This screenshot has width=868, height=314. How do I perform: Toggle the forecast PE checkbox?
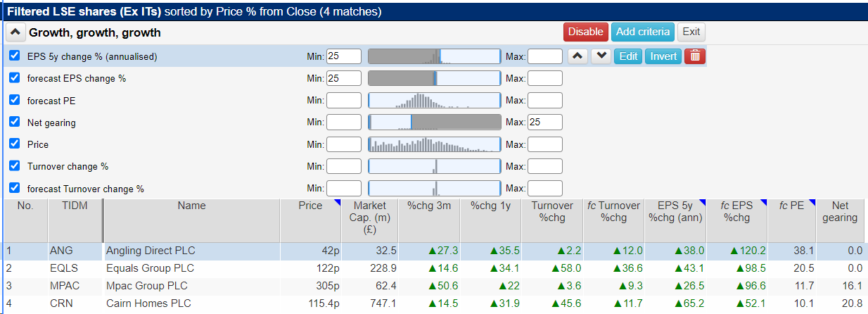pos(15,101)
